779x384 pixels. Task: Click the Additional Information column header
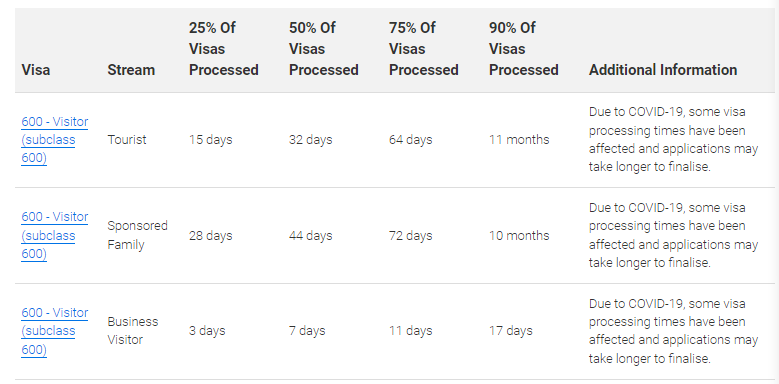pos(663,70)
